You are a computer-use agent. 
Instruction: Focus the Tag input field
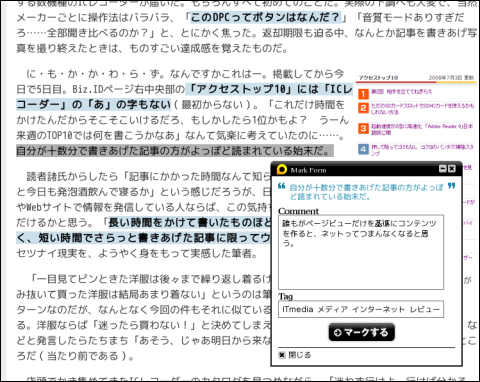coord(361,309)
